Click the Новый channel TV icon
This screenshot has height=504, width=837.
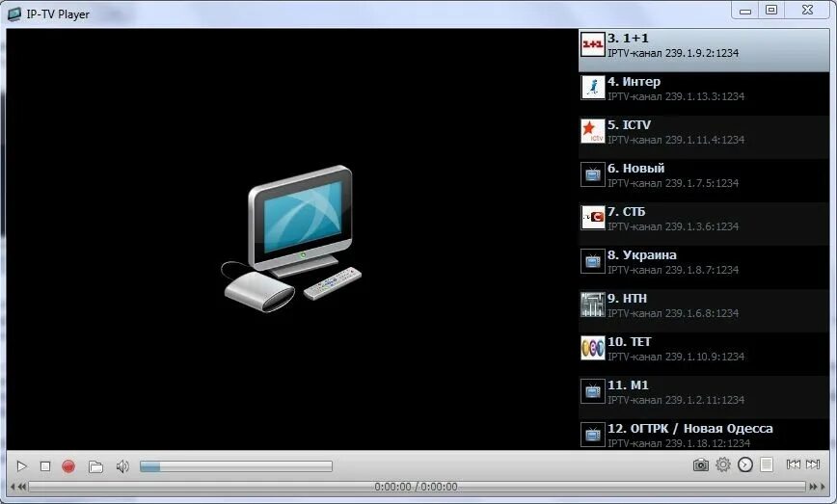coord(592,174)
